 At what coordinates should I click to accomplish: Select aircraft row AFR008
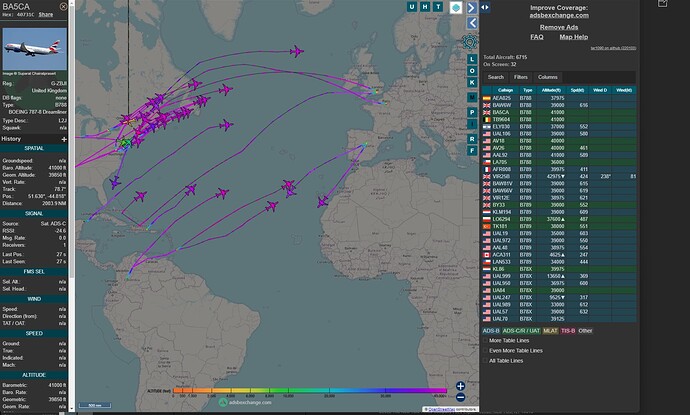point(559,169)
